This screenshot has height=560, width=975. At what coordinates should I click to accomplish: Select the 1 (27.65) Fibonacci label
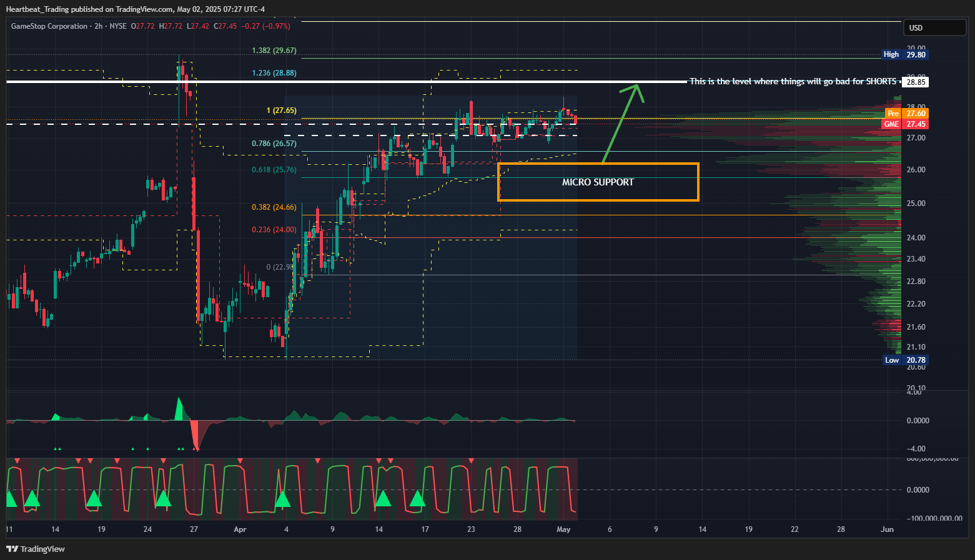point(282,111)
